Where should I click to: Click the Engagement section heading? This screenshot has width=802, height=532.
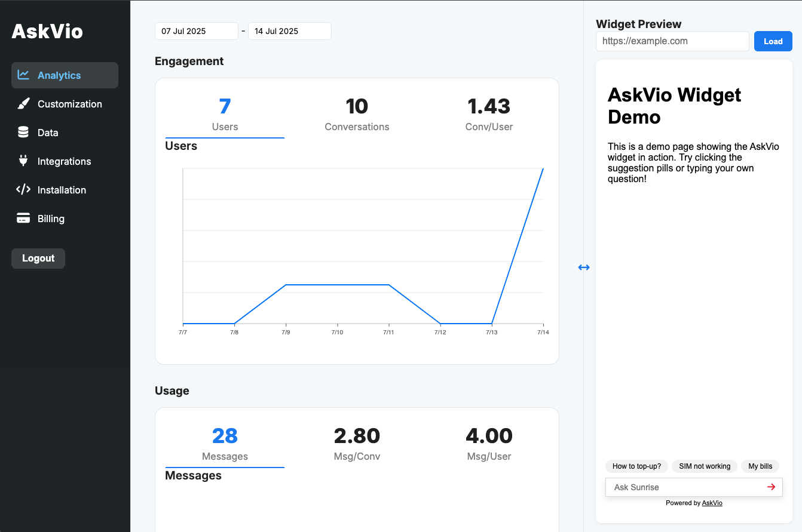[x=189, y=61]
